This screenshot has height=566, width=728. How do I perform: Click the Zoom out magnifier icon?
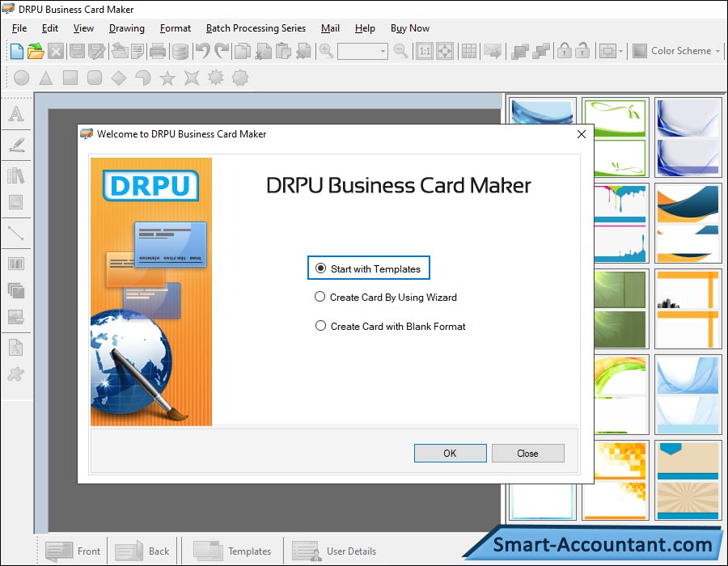click(400, 51)
